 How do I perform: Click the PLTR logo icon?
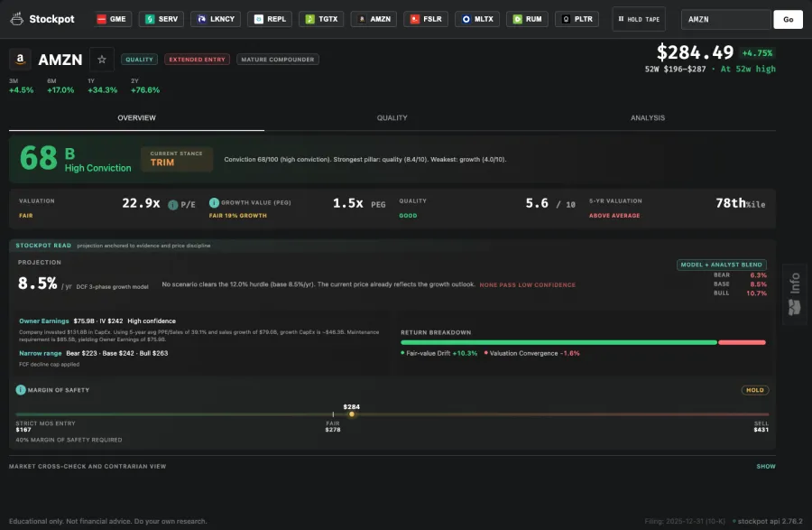[x=566, y=19]
